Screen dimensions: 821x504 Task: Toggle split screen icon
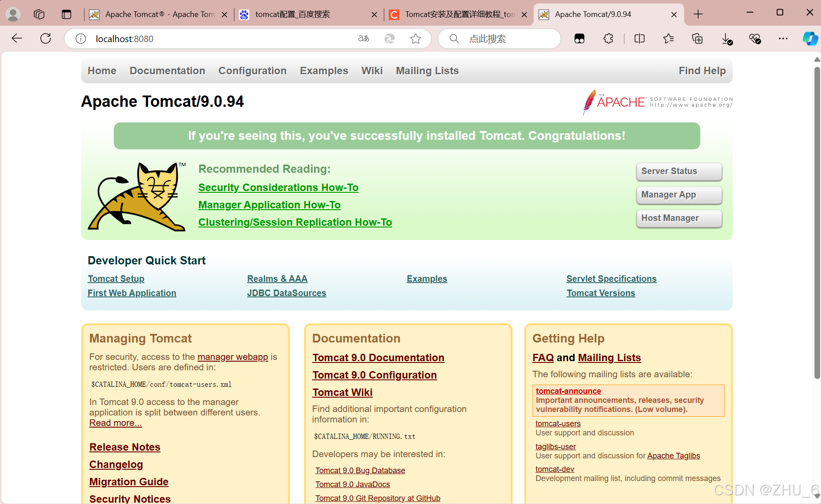[639, 39]
